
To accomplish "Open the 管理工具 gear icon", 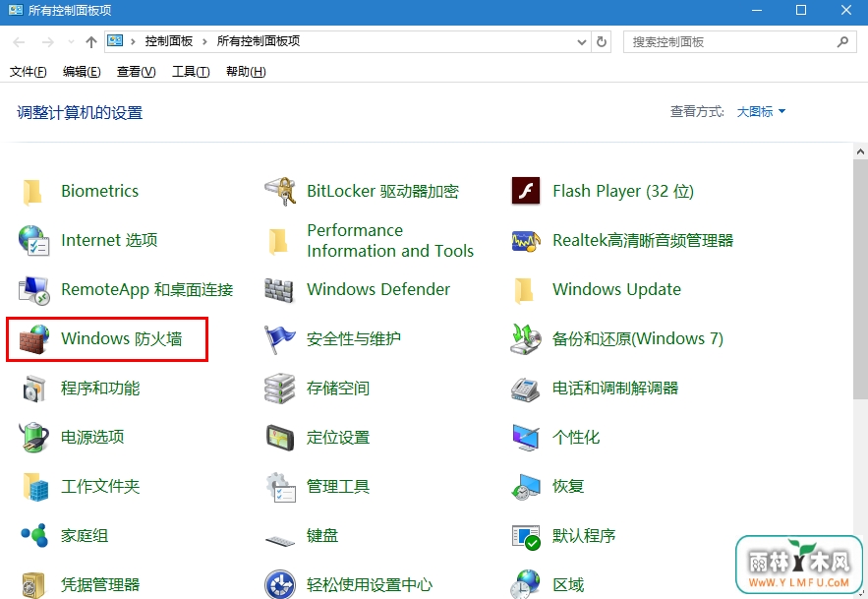I will tap(280, 487).
